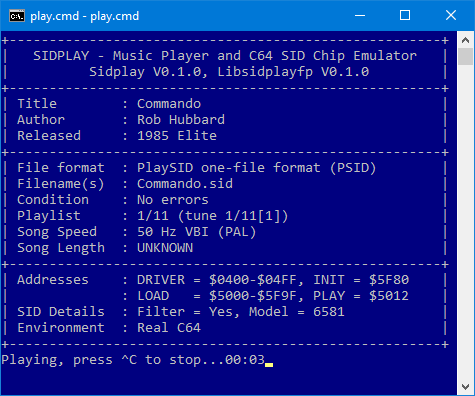Image resolution: width=475 pixels, height=396 pixels.
Task: Open the command prompt system menu icon
Action: coord(17,16)
